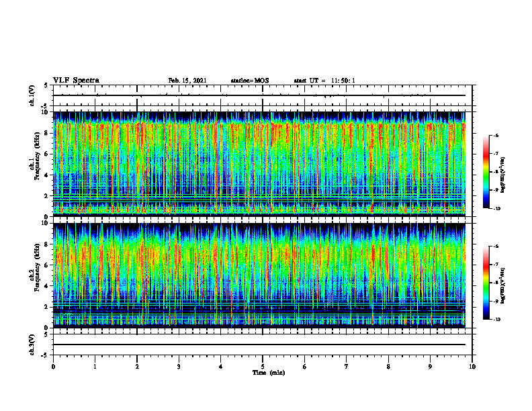Click the ch.1 spectrogram colorbar
This screenshot has width=532, height=411.
pyautogui.click(x=486, y=172)
